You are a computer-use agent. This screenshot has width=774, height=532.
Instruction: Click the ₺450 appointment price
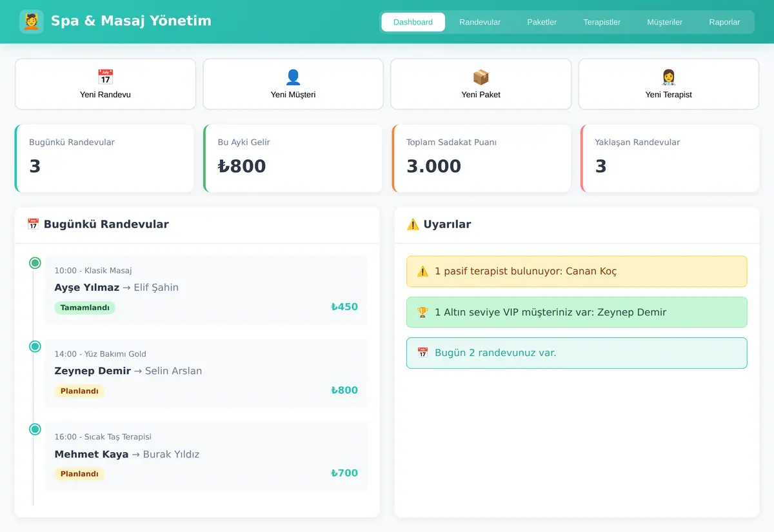click(x=344, y=307)
